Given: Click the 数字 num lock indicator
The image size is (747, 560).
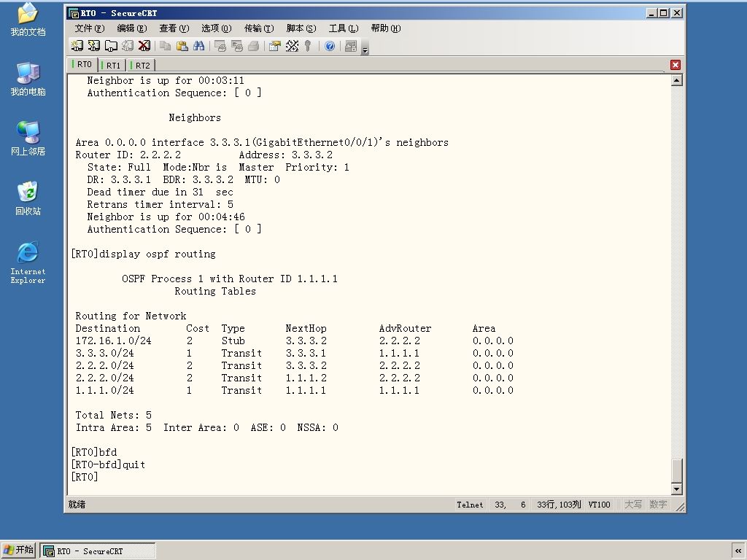Looking at the screenshot, I should (658, 505).
